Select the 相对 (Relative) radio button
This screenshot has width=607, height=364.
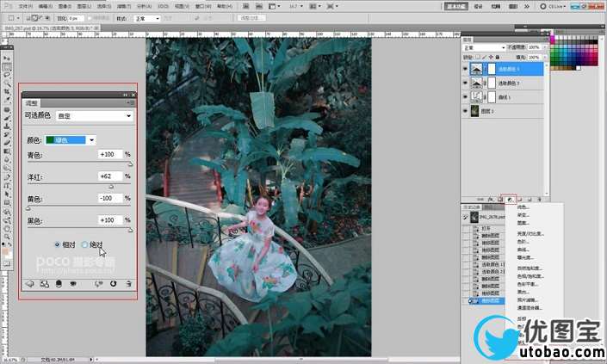[58, 244]
